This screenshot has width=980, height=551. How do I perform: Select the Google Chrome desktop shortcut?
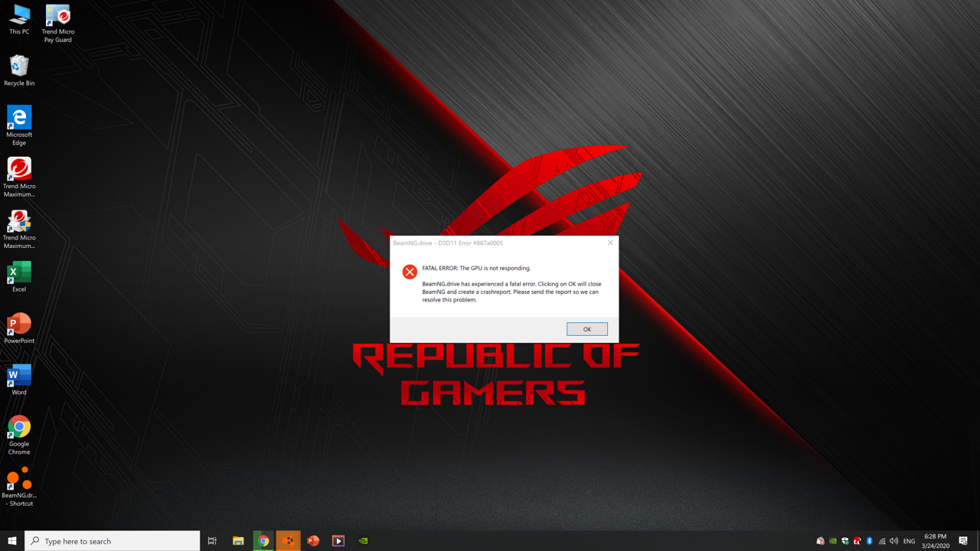(x=19, y=435)
